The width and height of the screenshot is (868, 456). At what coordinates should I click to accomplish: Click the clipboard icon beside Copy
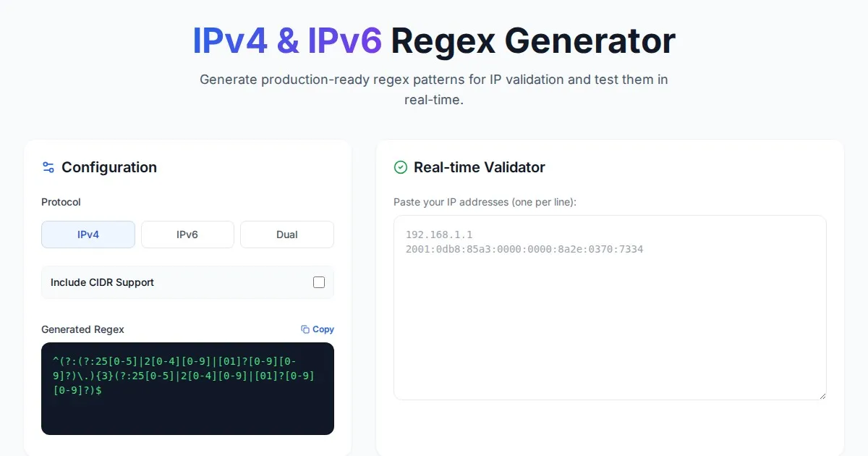click(305, 329)
